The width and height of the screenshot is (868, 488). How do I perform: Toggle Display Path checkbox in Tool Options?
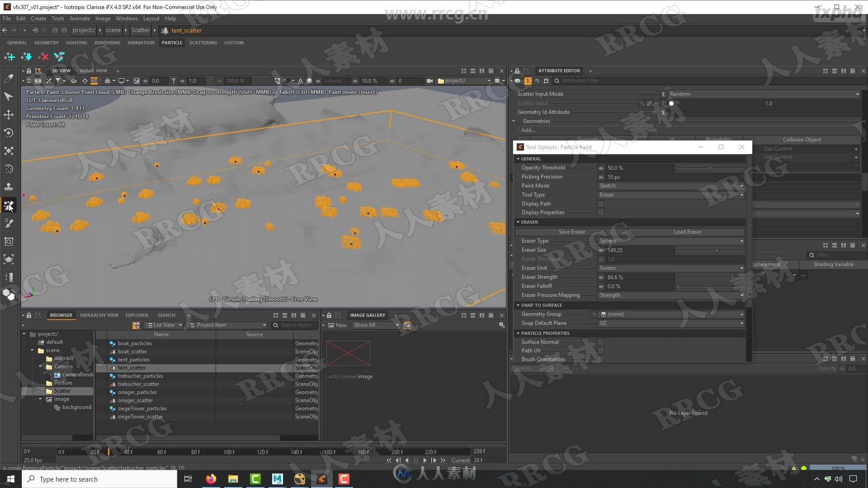600,203
